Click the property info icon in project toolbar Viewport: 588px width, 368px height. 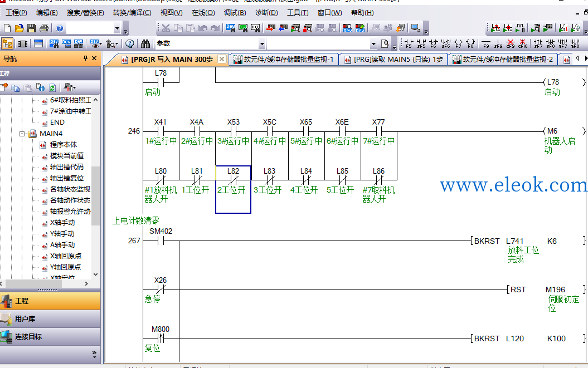[40, 88]
